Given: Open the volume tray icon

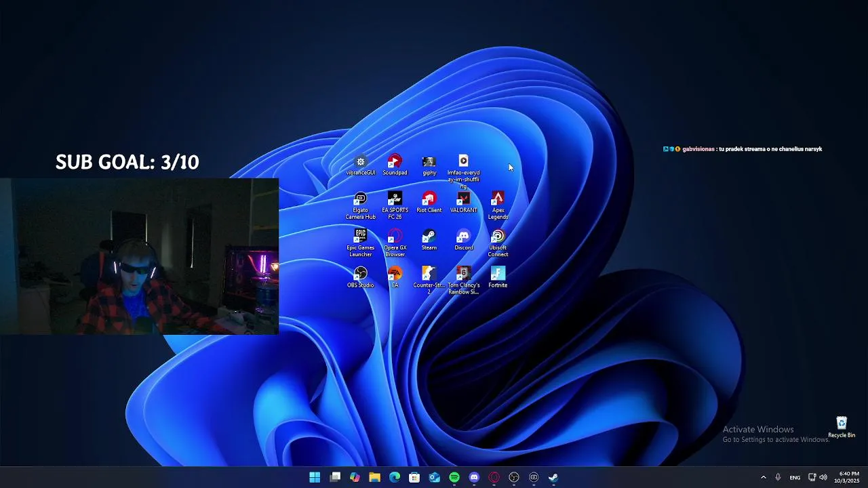Looking at the screenshot, I should pos(823,477).
